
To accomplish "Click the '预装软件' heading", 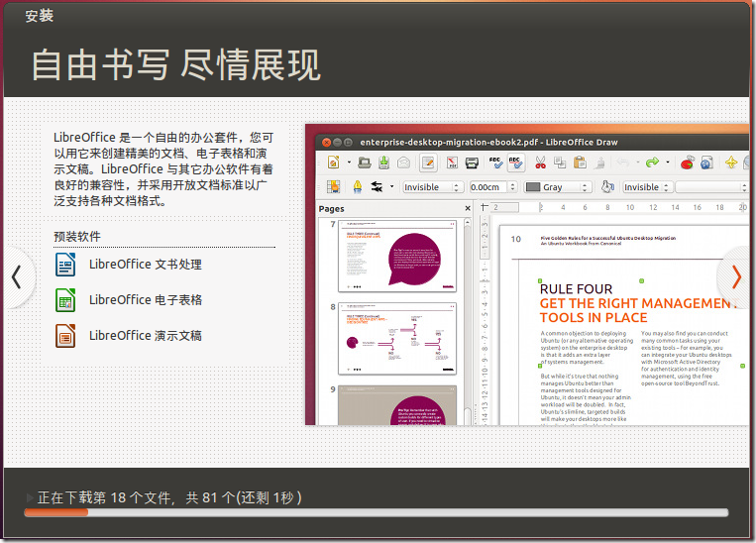I will 77,236.
